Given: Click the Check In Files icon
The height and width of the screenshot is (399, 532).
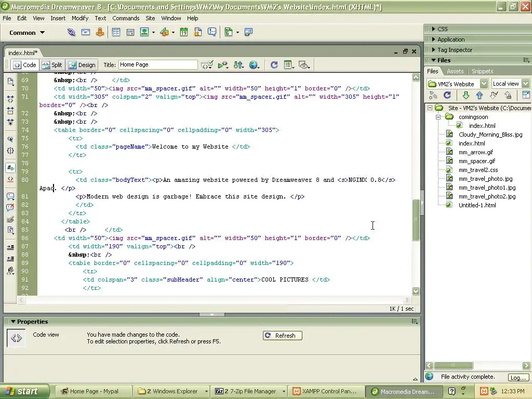Looking at the screenshot, I should point(508,96).
